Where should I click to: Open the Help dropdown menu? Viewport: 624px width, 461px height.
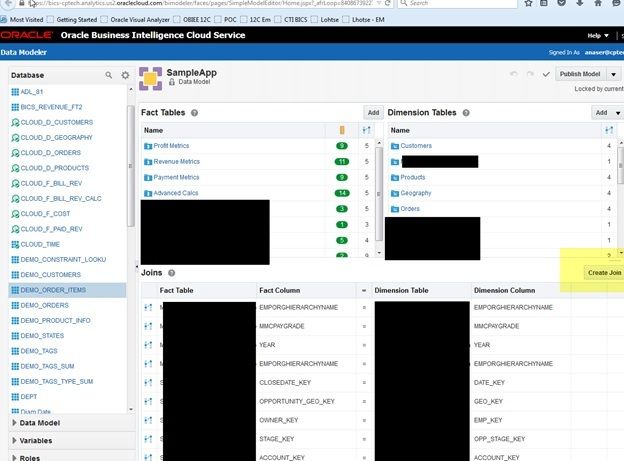pyautogui.click(x=598, y=35)
